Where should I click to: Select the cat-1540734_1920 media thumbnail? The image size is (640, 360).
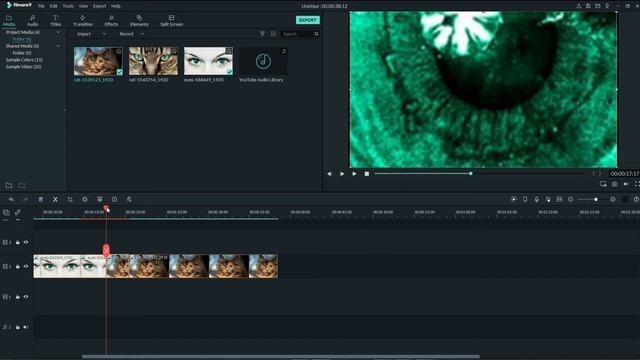tap(153, 61)
